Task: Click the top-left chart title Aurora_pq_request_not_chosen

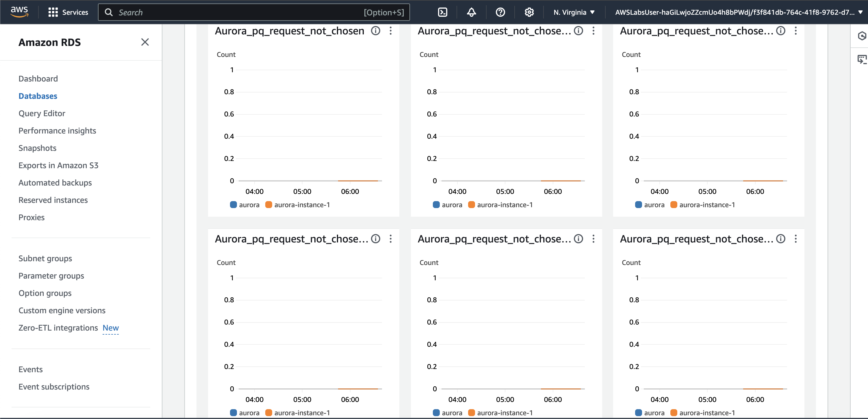Action: pyautogui.click(x=290, y=31)
